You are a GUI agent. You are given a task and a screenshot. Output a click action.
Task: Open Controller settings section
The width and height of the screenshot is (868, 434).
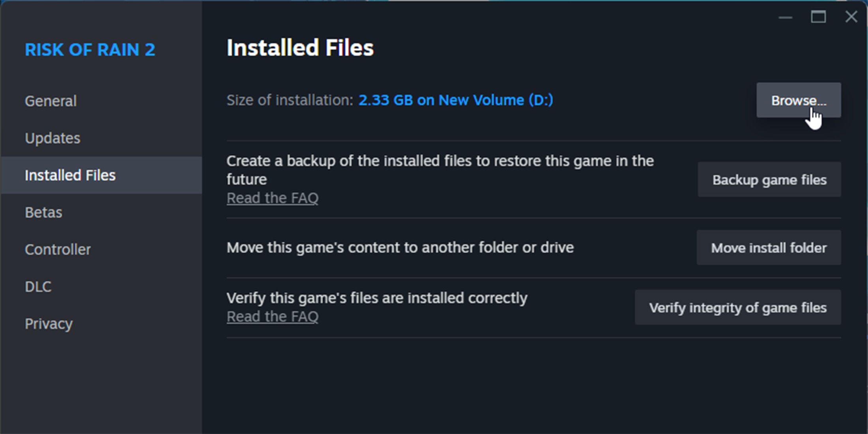click(58, 249)
